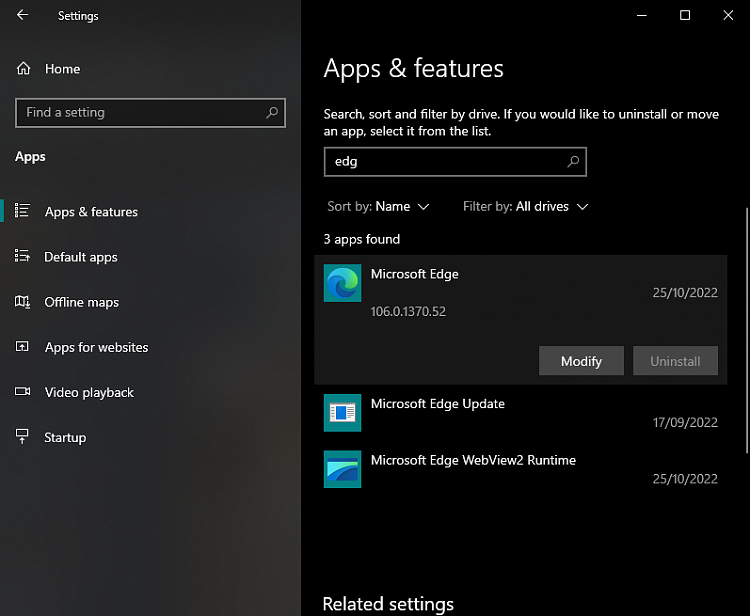Minimize the Settings window
Screen dimensions: 750x616
tap(642, 15)
